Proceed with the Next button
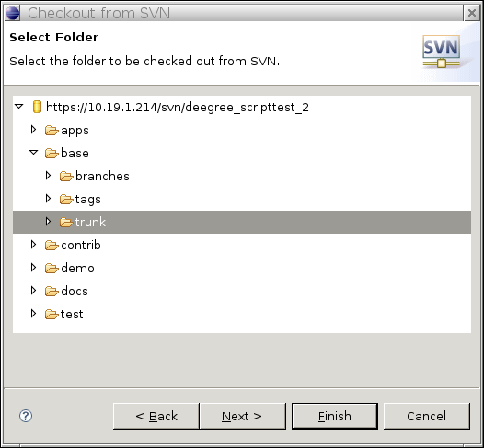The width and height of the screenshot is (484, 448). pos(243,416)
